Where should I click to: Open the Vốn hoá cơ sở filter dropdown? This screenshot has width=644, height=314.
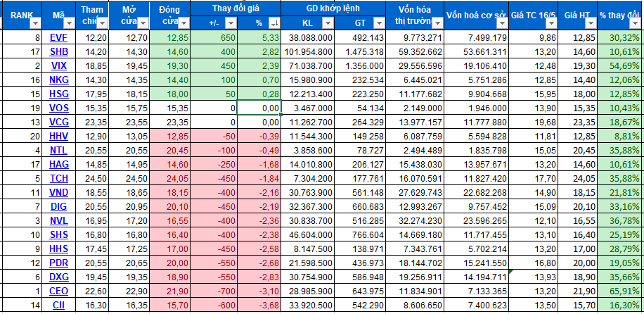click(502, 23)
